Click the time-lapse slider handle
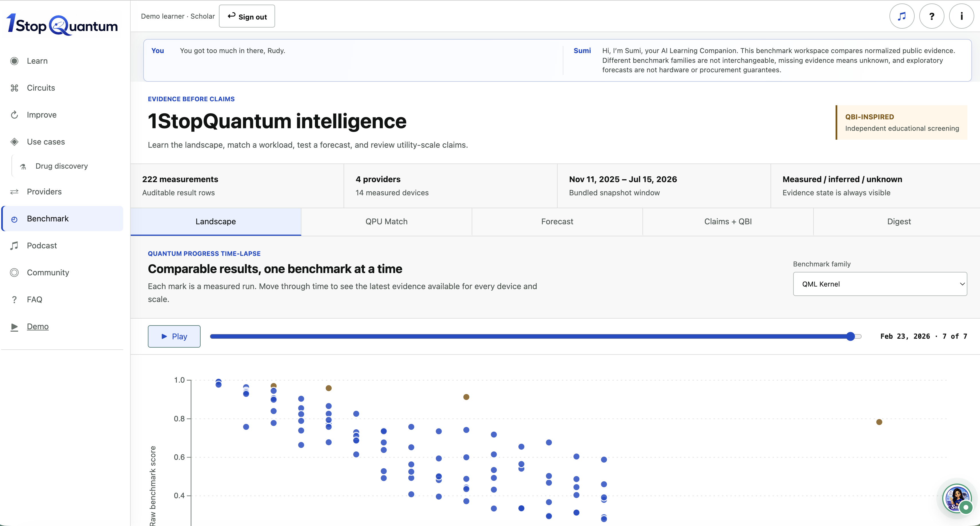The height and width of the screenshot is (526, 980). (x=851, y=337)
